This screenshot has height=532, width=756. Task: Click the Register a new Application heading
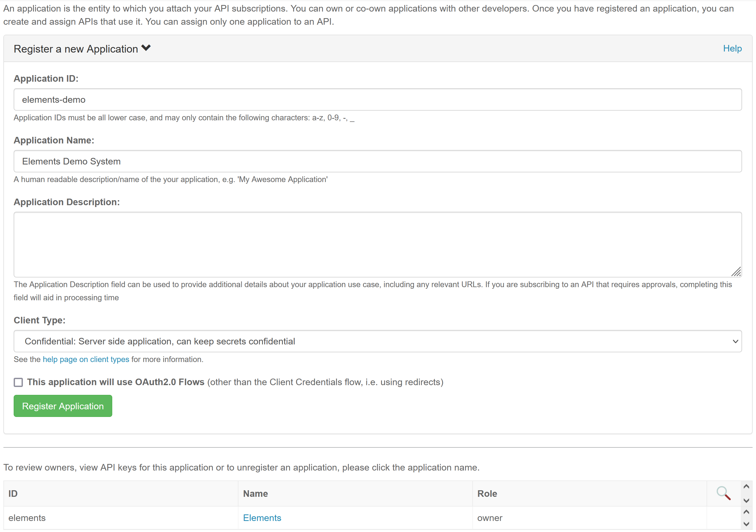(76, 49)
